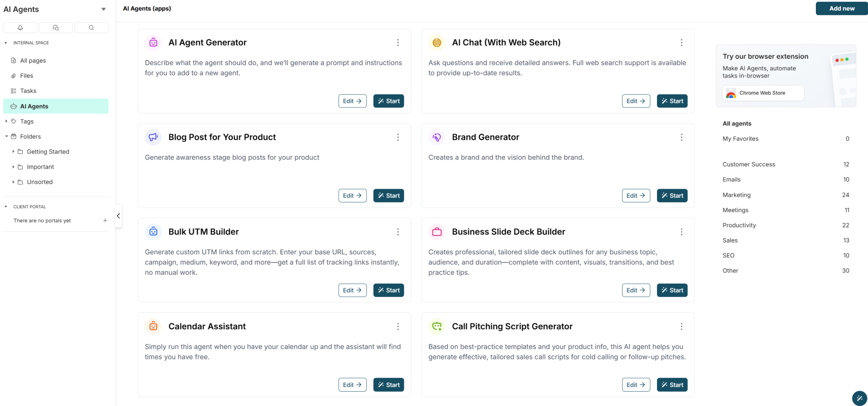Open search using the sidebar magnifier icon
Screen dimensions: 868x406
click(x=91, y=27)
